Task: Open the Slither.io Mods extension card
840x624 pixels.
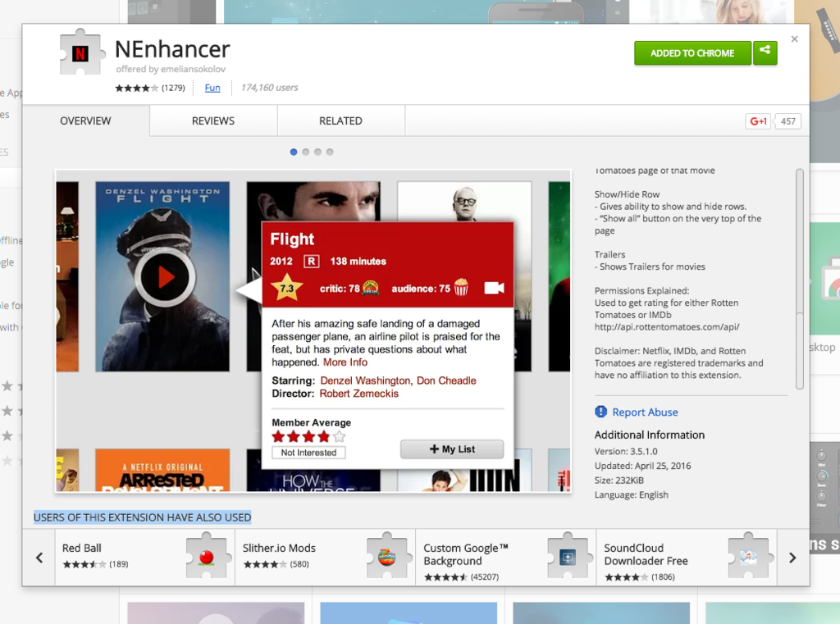Action: [325, 558]
